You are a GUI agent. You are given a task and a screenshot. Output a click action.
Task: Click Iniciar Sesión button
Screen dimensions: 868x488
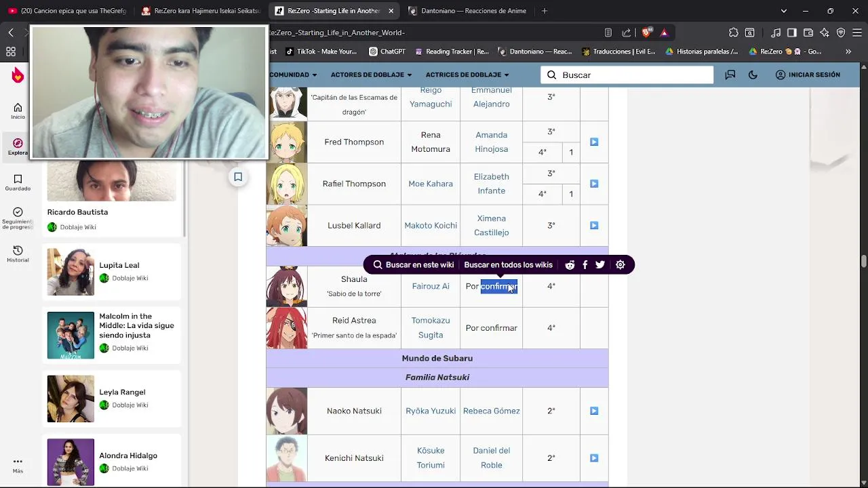pos(808,75)
